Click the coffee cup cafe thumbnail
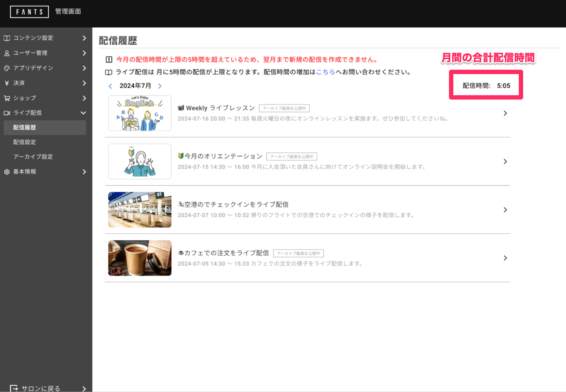The width and height of the screenshot is (566, 392). pyautogui.click(x=140, y=258)
